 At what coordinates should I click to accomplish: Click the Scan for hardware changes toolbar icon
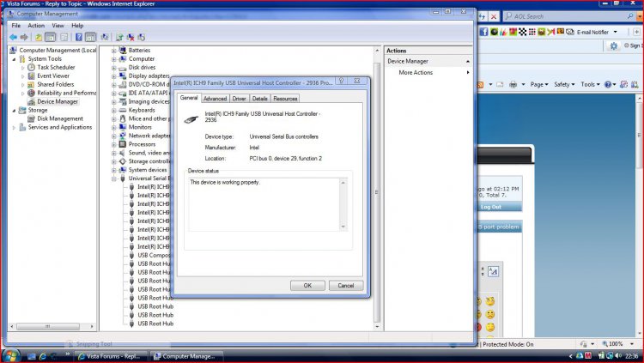105,38
